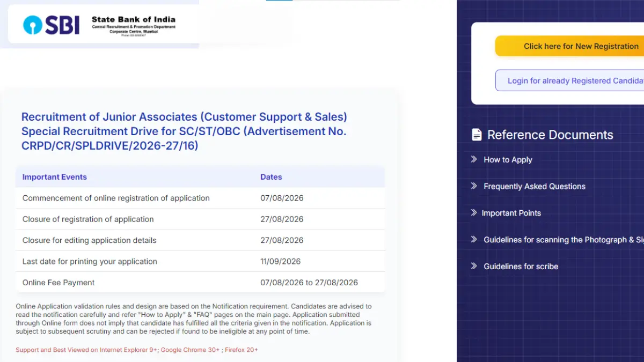Click the date range 07/08/2026 to 27/08/2026
This screenshot has width=644, height=362.
coord(309,283)
